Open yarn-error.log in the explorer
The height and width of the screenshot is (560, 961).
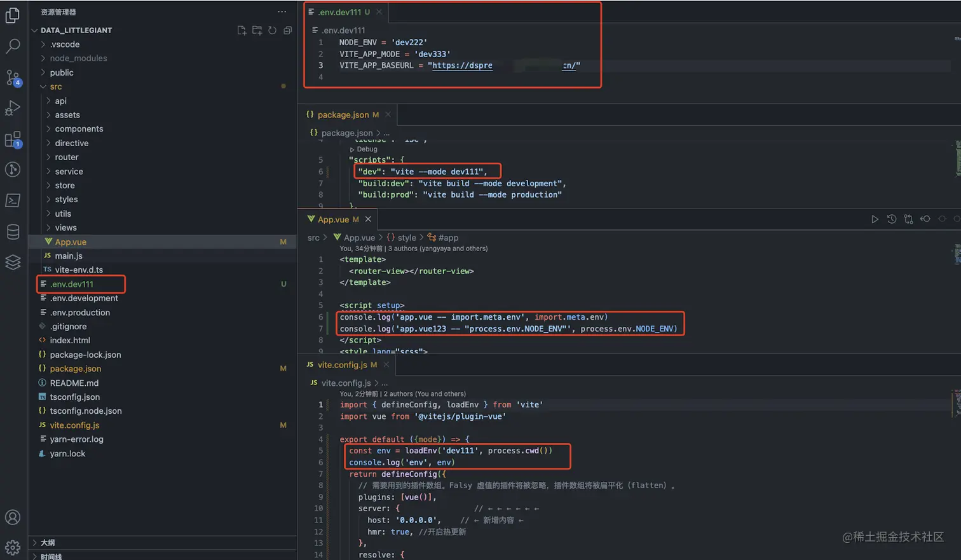click(x=162, y=439)
